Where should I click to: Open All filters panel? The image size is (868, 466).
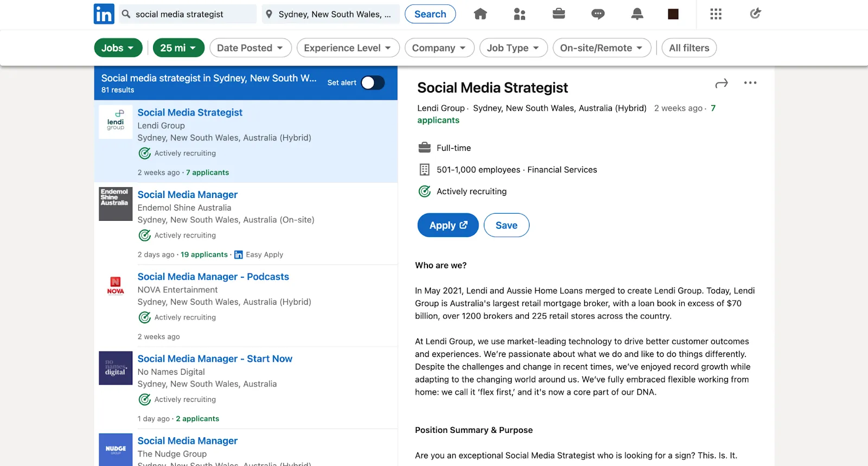tap(689, 48)
